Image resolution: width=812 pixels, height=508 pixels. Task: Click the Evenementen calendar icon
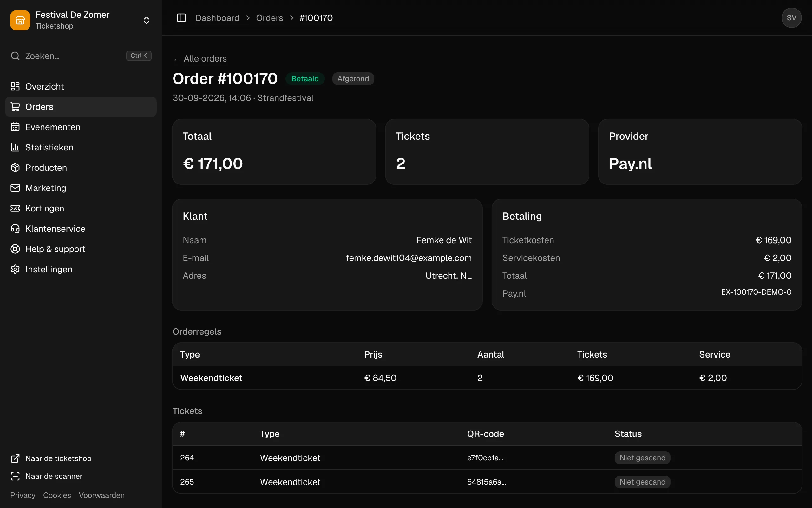(15, 127)
